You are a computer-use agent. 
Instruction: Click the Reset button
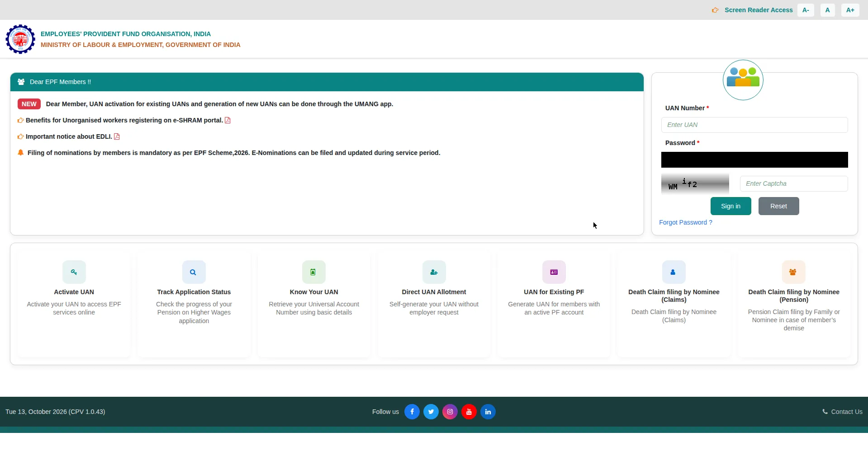tap(779, 206)
